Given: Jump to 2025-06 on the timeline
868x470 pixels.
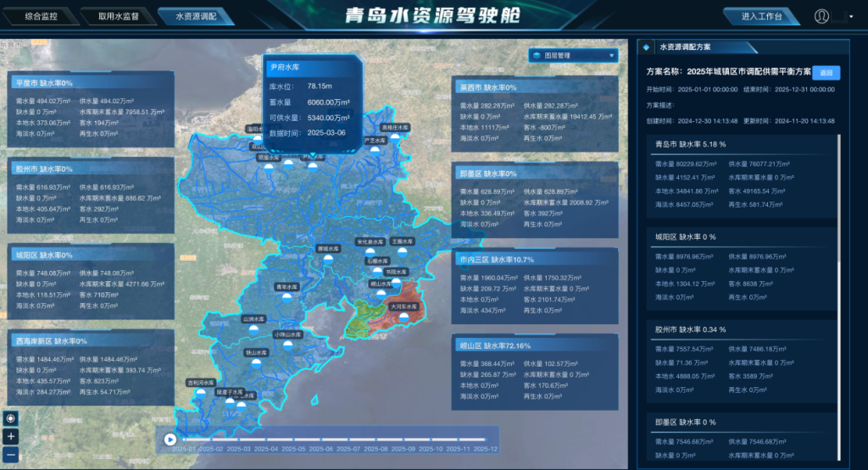Looking at the screenshot, I should point(321,449).
